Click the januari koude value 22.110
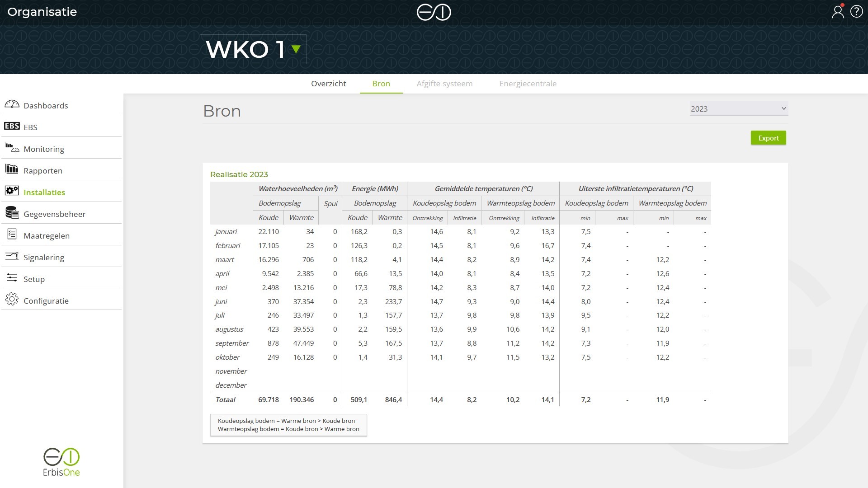This screenshot has height=488, width=868. (x=269, y=232)
